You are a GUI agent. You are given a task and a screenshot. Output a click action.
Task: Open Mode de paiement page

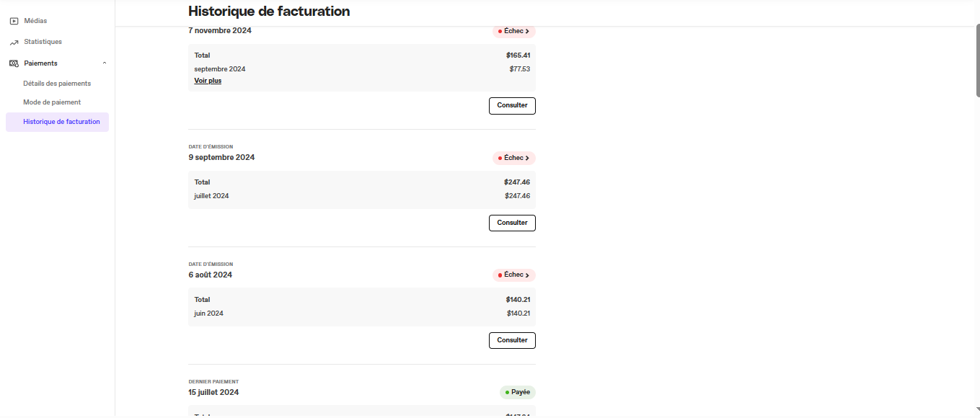click(x=52, y=102)
